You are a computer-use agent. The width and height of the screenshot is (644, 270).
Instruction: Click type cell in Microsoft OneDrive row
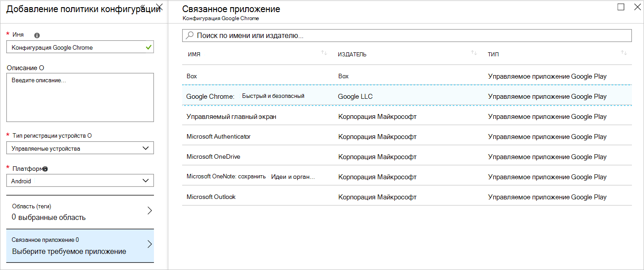(x=547, y=156)
